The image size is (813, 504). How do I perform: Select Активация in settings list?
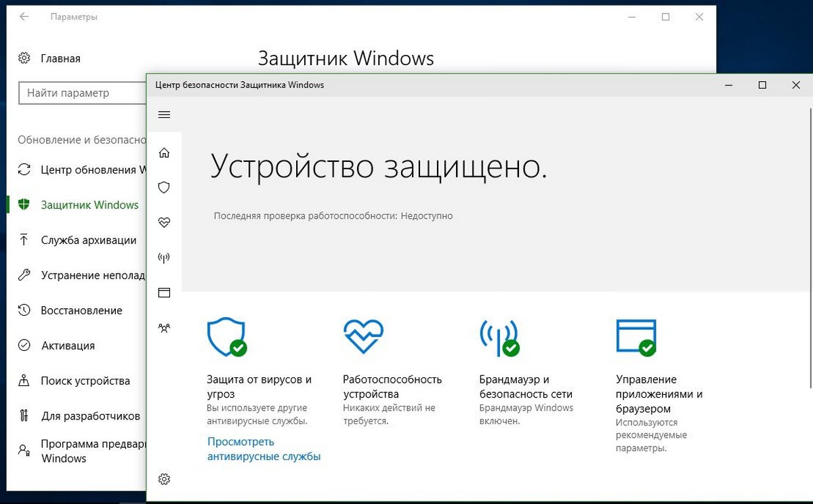click(68, 345)
